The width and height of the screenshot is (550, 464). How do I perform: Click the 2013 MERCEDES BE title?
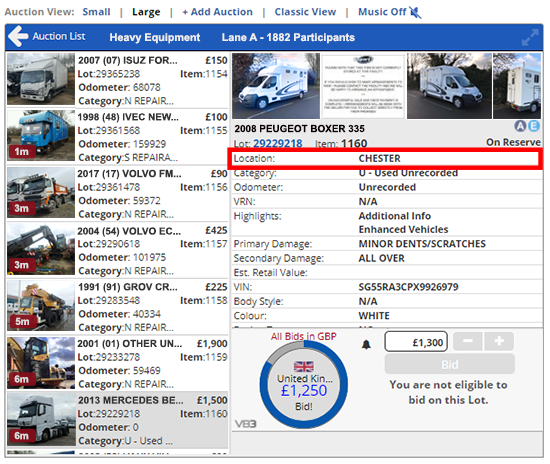[130, 401]
